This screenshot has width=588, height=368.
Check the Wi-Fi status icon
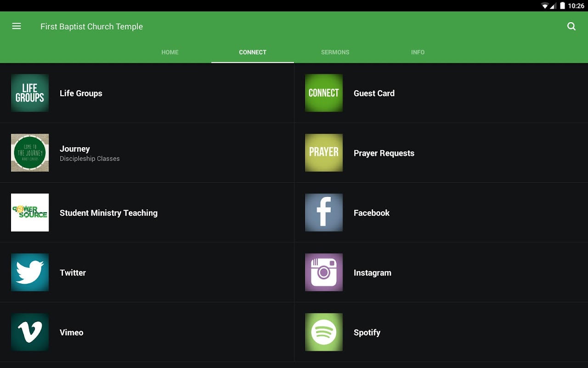click(545, 6)
